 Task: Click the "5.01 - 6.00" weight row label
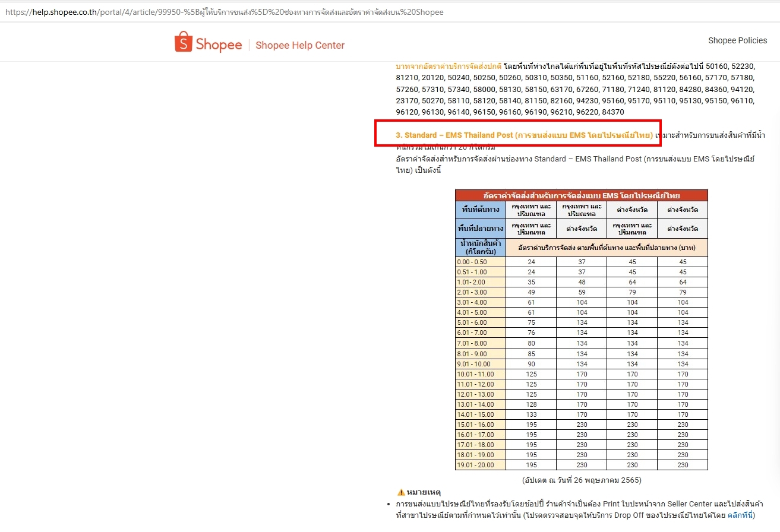[481, 323]
